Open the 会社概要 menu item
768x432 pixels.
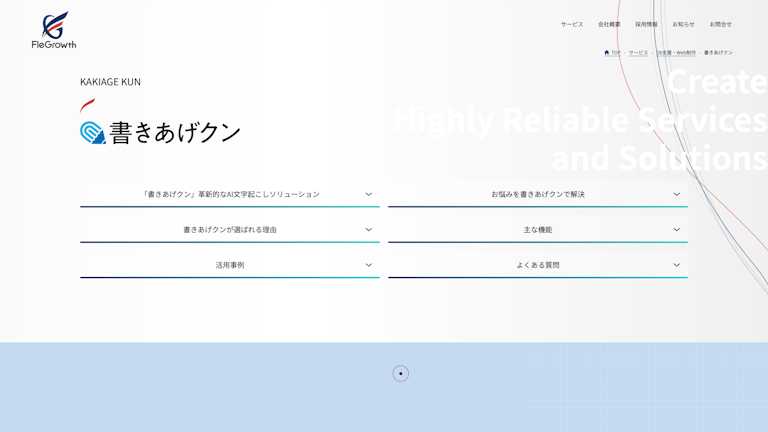(609, 24)
